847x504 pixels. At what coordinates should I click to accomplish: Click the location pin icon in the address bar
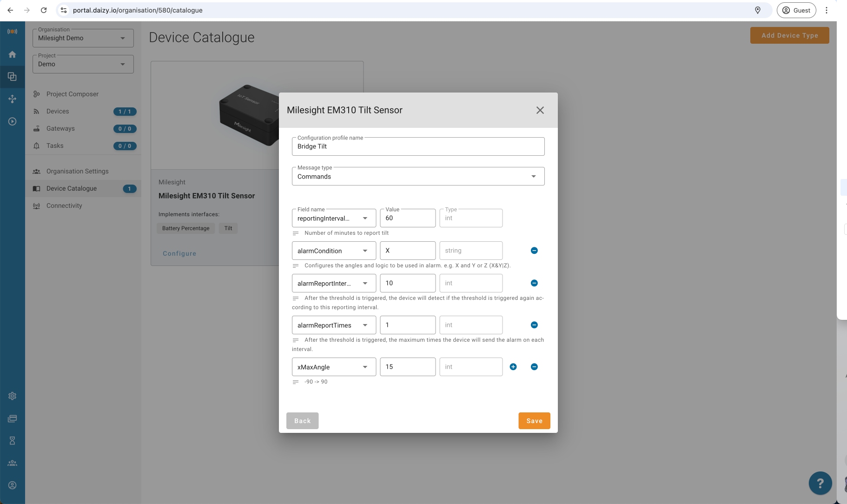click(x=757, y=10)
